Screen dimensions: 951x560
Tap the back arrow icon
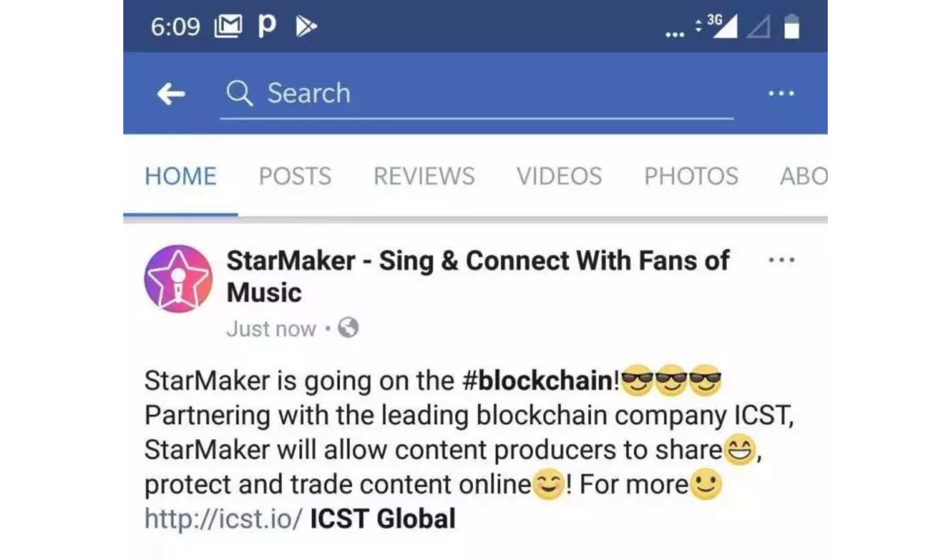click(171, 94)
